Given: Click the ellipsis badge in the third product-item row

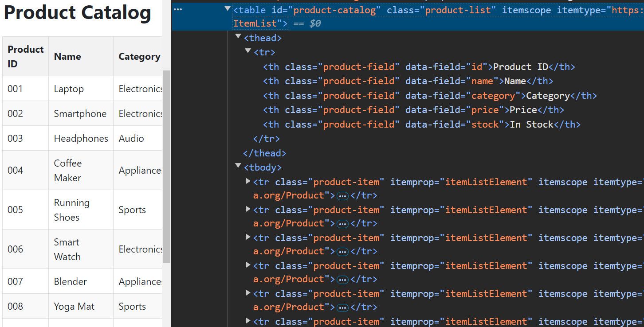Looking at the screenshot, I should click(342, 252).
